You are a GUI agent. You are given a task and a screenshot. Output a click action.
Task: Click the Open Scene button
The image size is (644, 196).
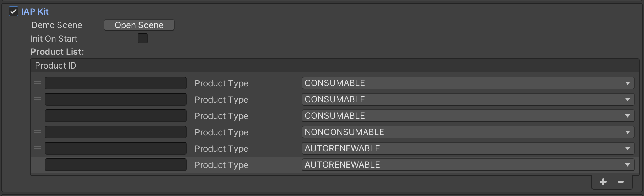click(x=139, y=25)
